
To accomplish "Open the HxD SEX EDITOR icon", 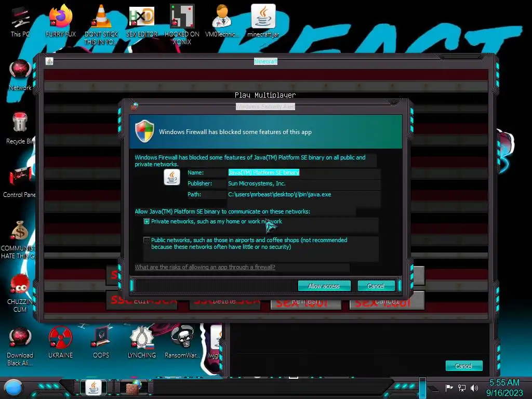I will 142,22.
